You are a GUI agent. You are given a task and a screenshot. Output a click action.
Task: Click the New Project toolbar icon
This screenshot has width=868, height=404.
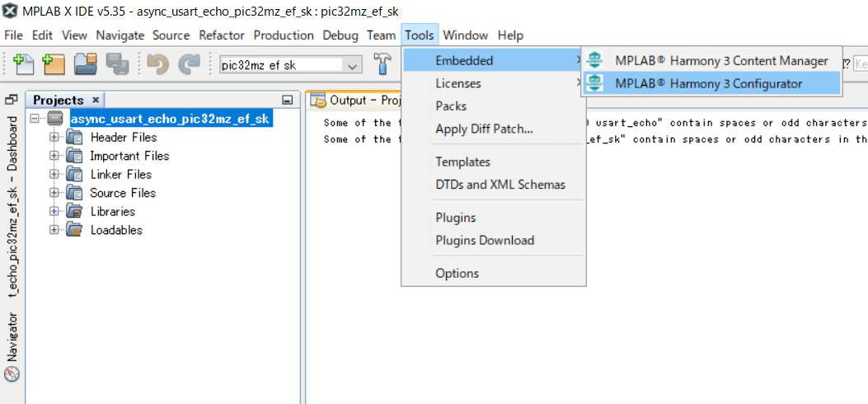54,64
